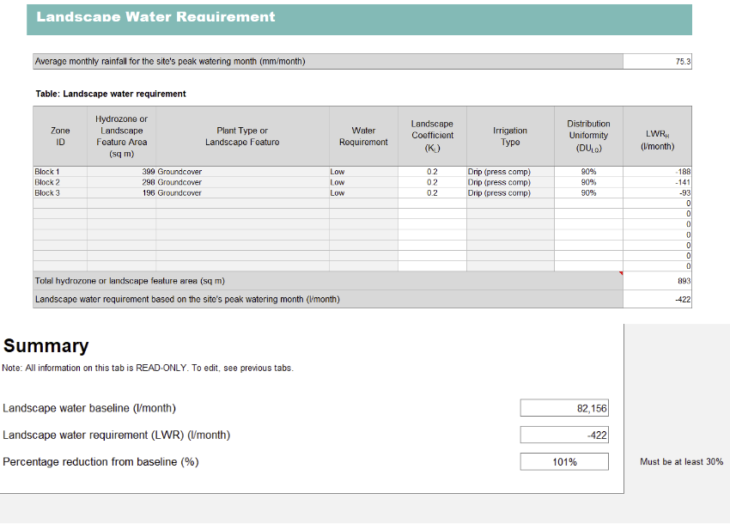This screenshot has height=524, width=730.
Task: Click the Summary LWR field showing -422
Action: (x=564, y=435)
